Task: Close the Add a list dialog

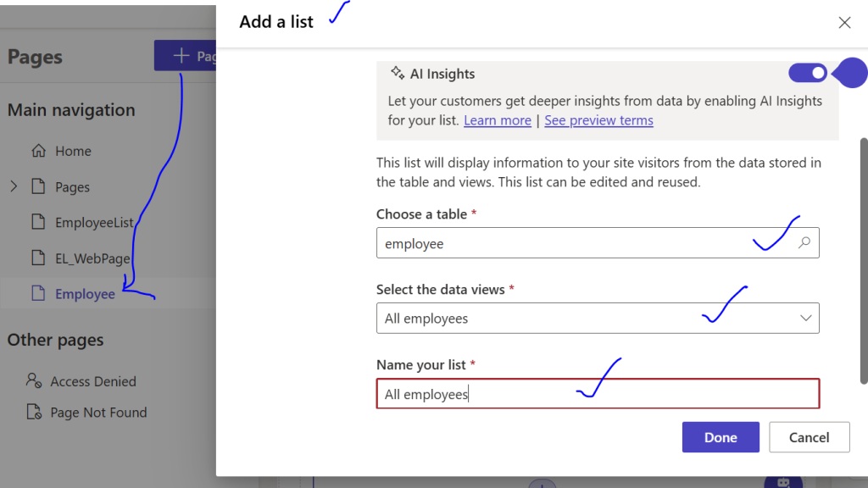Action: click(844, 23)
